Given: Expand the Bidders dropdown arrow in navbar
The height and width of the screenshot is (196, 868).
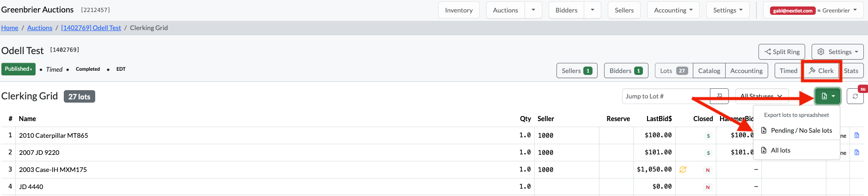Looking at the screenshot, I should tap(593, 10).
